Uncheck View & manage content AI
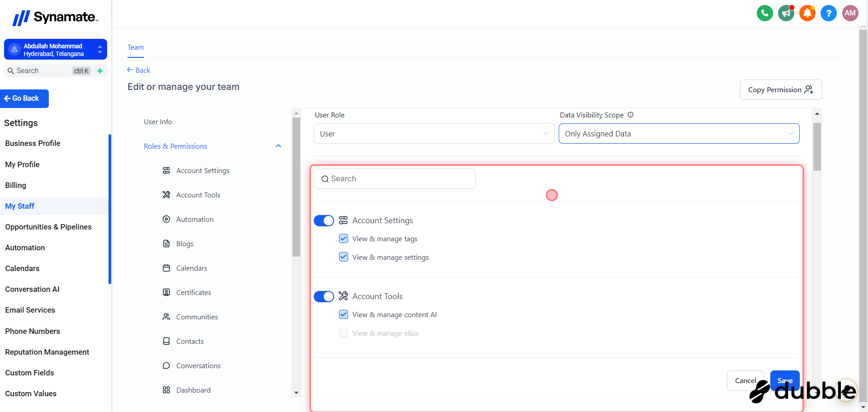Image resolution: width=868 pixels, height=412 pixels. (x=344, y=314)
